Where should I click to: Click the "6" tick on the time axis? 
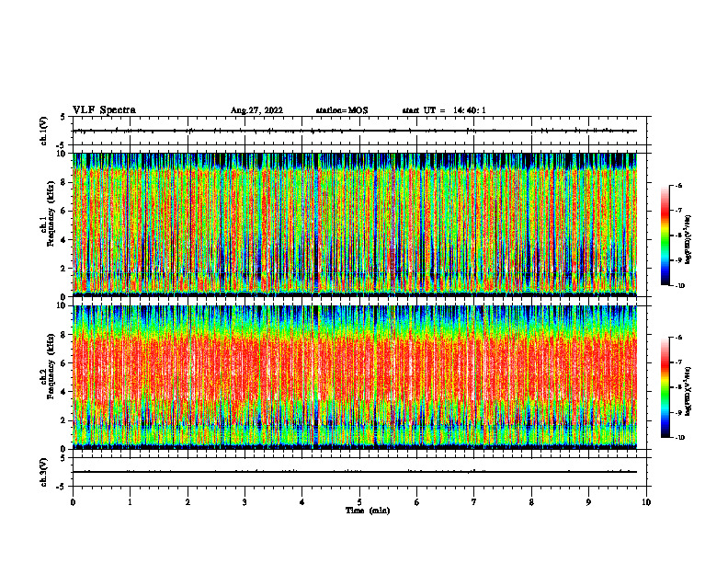417,502
